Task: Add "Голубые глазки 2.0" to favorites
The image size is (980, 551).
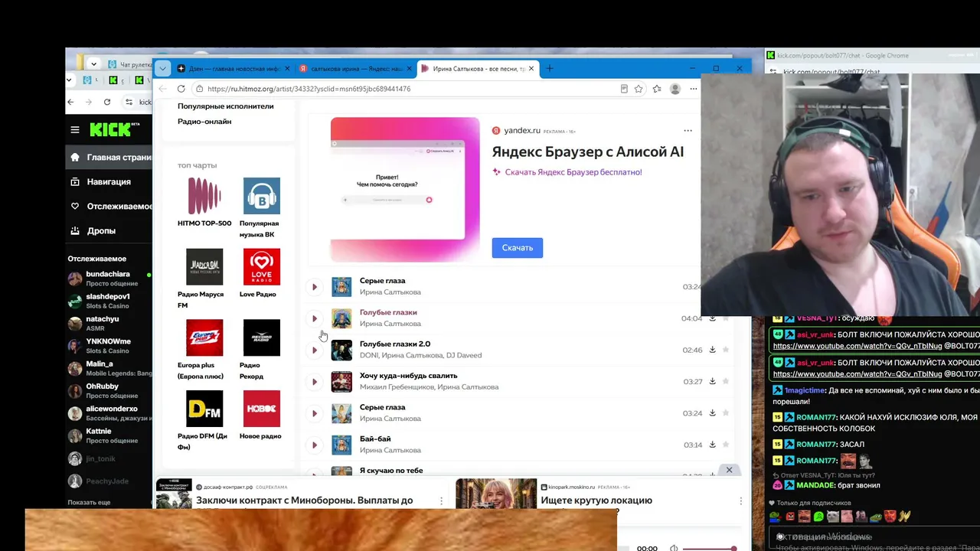Action: pyautogui.click(x=726, y=350)
